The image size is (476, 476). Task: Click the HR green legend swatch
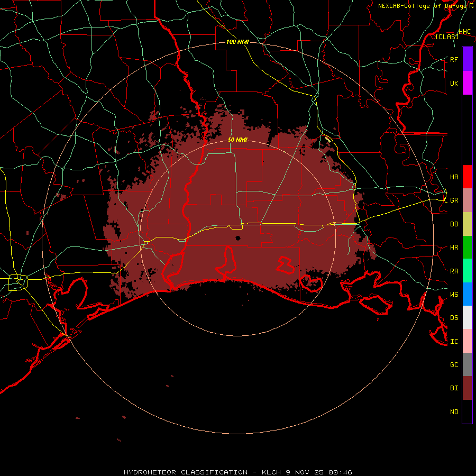(x=467, y=248)
